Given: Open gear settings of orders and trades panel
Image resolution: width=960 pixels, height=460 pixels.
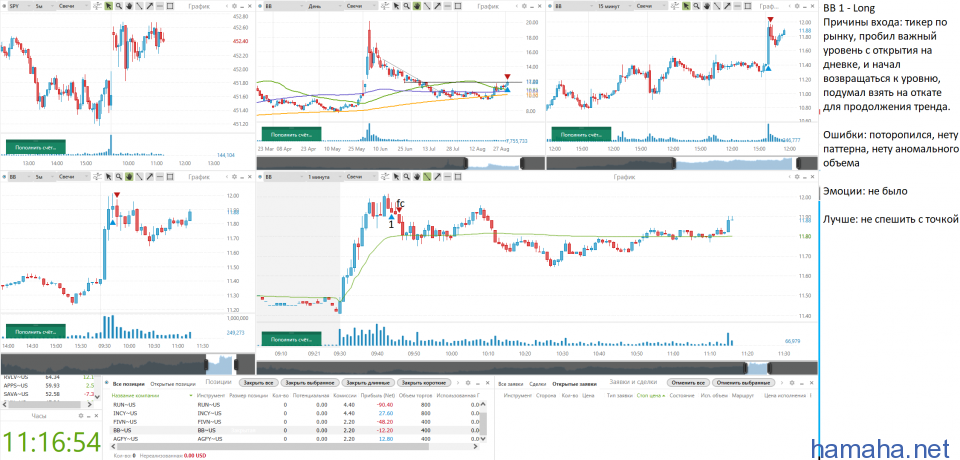Looking at the screenshot, I should [x=793, y=382].
